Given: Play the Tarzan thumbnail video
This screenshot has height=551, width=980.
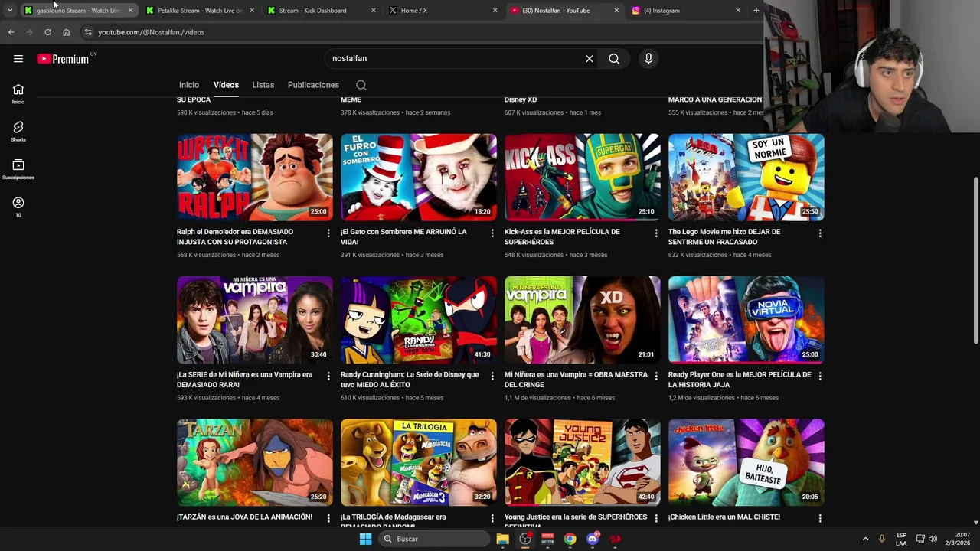Looking at the screenshot, I should [x=255, y=462].
